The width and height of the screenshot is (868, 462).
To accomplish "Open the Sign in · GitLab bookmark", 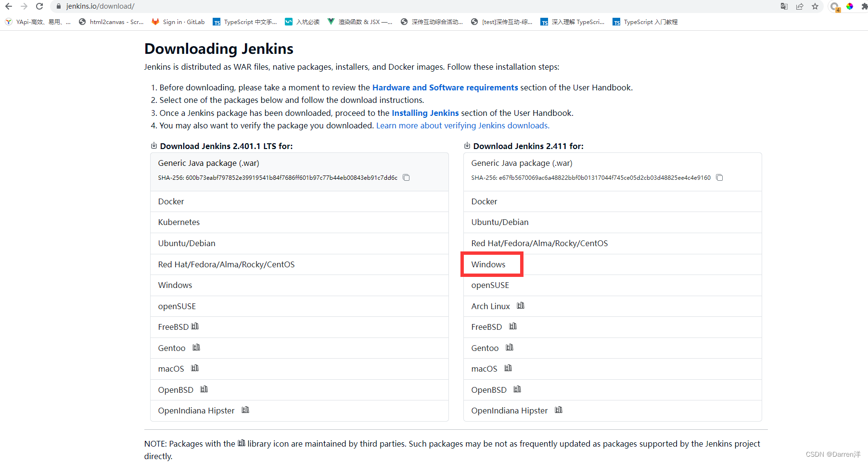I will point(178,22).
